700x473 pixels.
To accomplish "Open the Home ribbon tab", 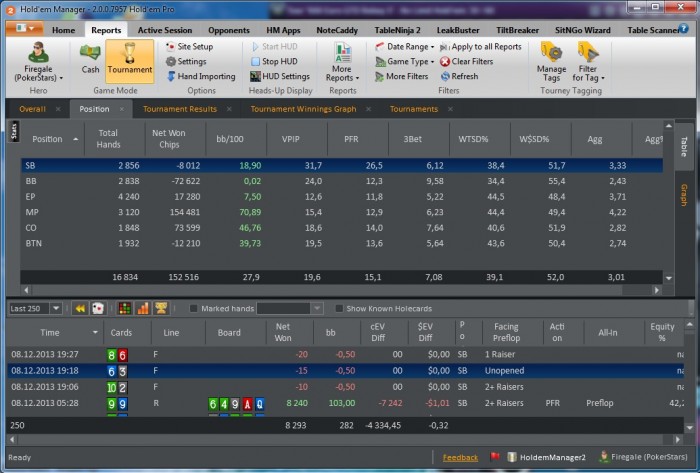I will click(63, 30).
